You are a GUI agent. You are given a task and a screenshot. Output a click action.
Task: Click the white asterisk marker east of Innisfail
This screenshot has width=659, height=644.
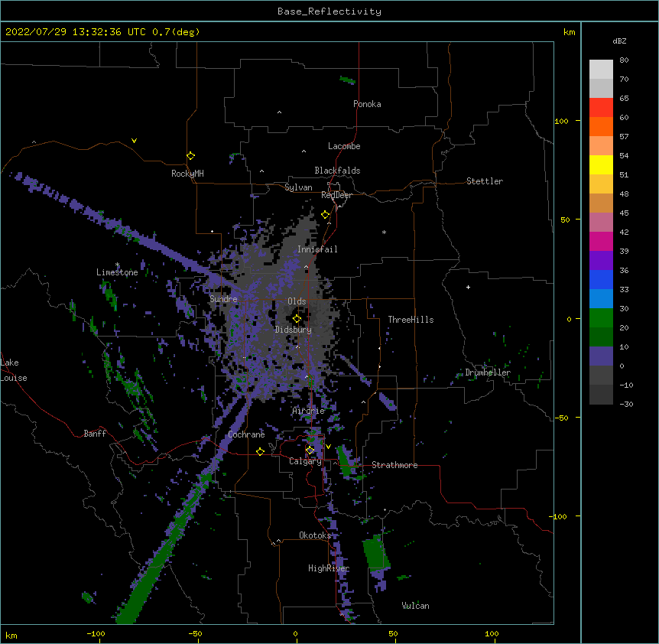pyautogui.click(x=384, y=233)
